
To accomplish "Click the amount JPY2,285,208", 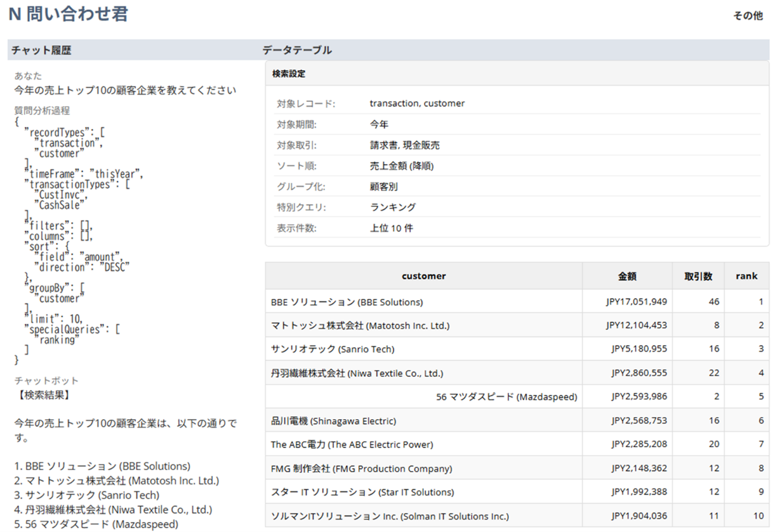I will [639, 444].
